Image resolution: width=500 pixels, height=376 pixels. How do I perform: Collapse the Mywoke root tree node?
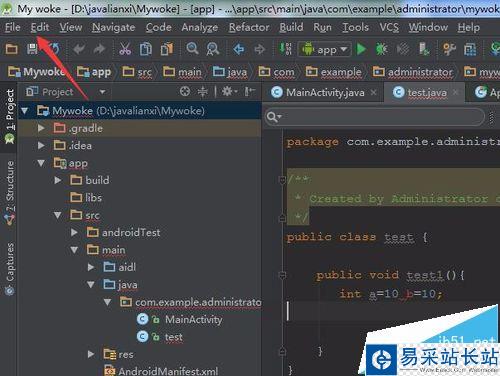coord(25,111)
